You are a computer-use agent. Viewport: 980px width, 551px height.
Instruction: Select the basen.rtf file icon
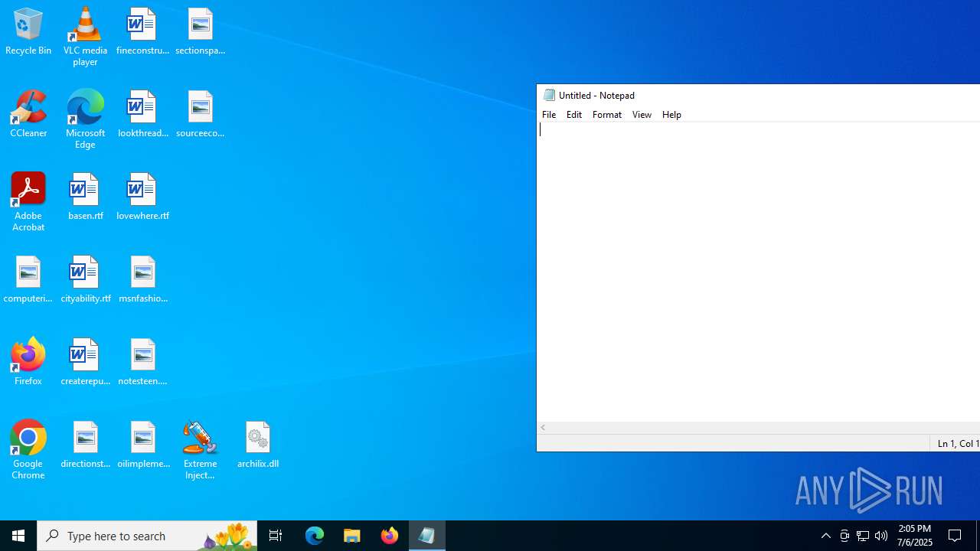[x=85, y=197]
